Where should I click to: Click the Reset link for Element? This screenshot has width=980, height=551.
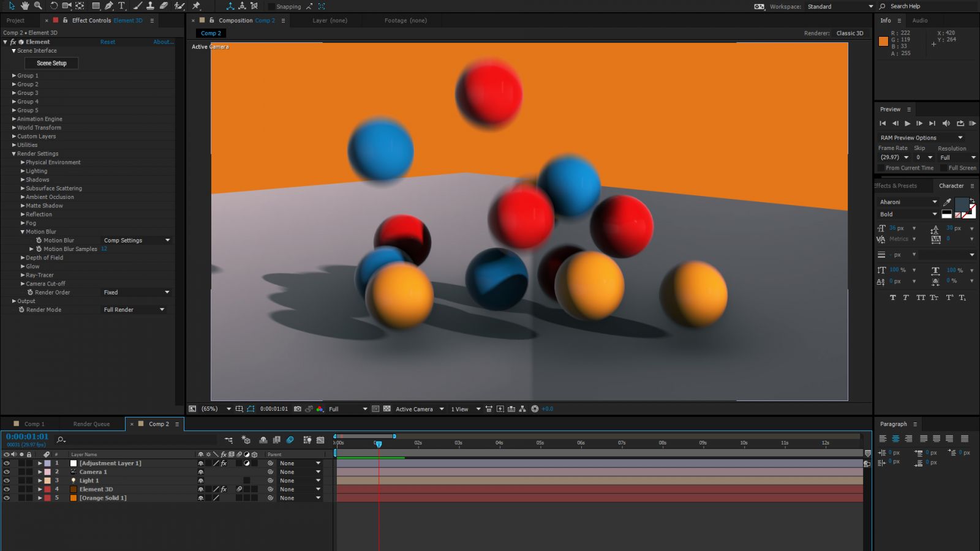108,42
